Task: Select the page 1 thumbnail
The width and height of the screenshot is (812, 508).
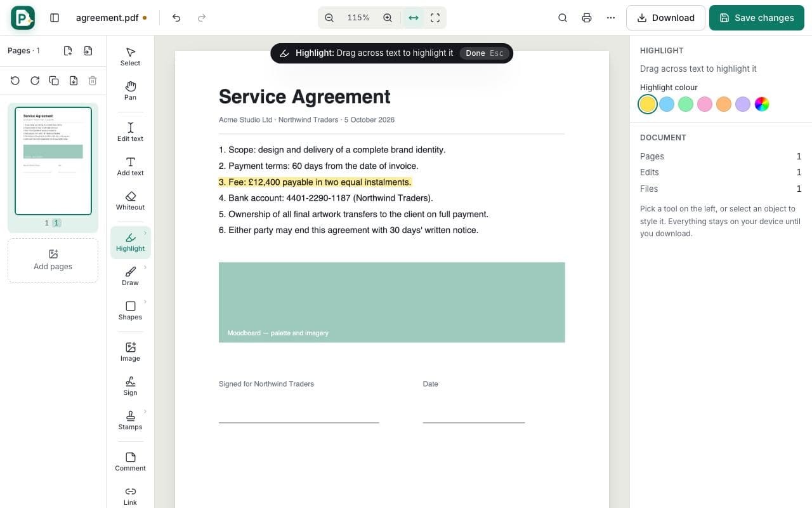Action: pos(53,161)
